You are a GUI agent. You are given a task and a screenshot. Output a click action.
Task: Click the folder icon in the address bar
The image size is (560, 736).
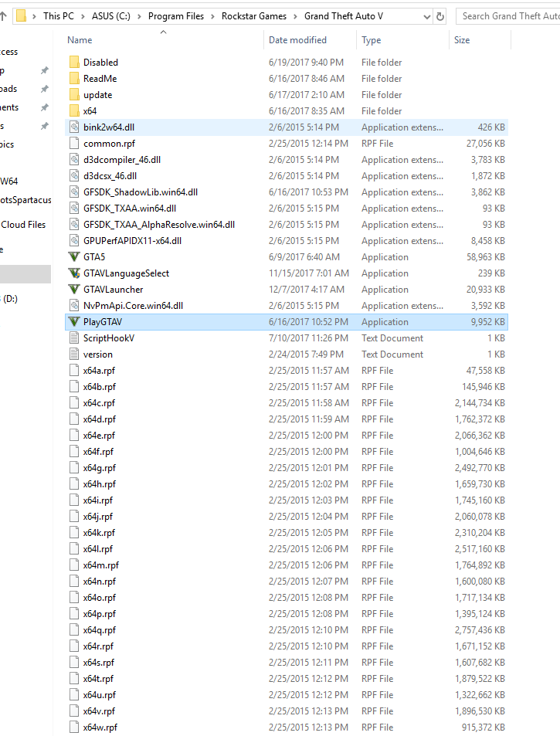[x=21, y=16]
